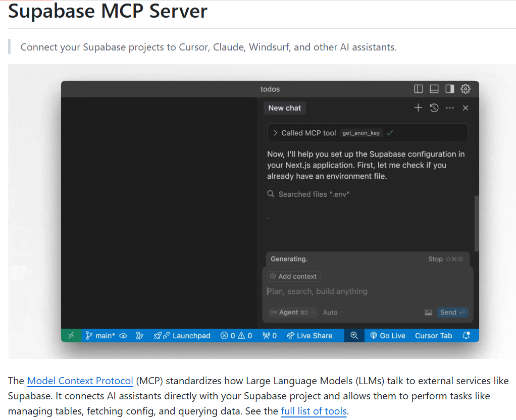This screenshot has width=516, height=420.
Task: Close the chat panel with X
Action: pyautogui.click(x=466, y=108)
